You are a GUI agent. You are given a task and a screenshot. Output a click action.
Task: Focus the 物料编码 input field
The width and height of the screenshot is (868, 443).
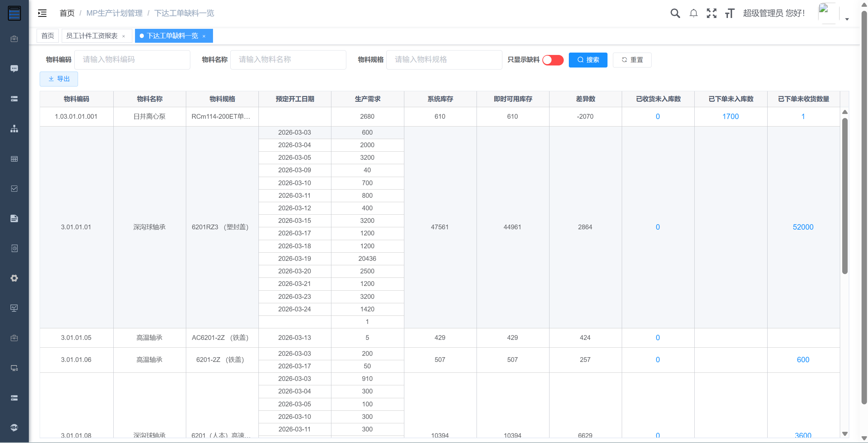(x=132, y=60)
